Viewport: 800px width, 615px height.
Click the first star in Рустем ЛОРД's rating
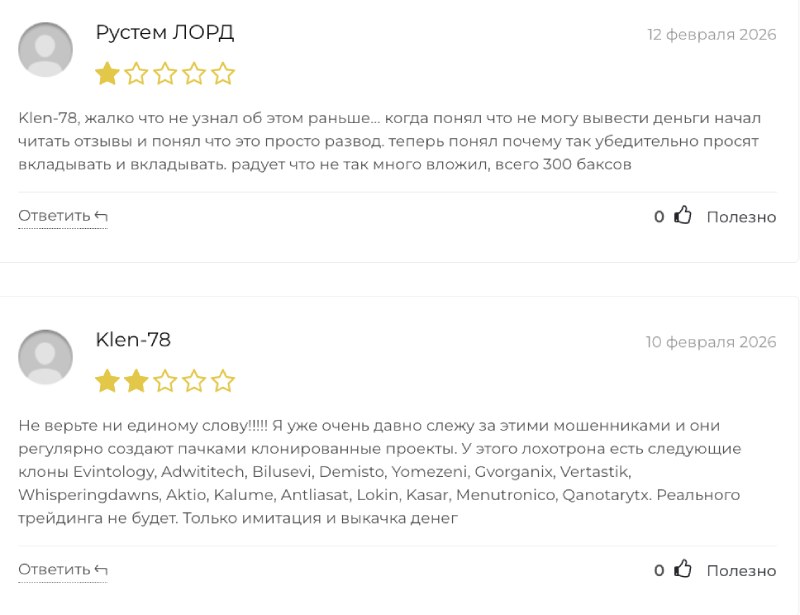pos(107,73)
